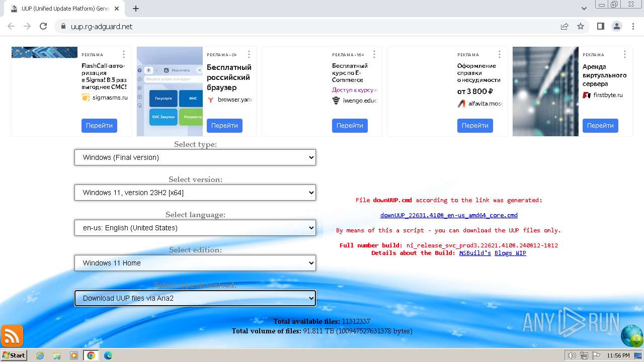Image resolution: width=644 pixels, height=362 pixels.
Task: Click Перейти on the iwengo E-Commerce ad
Action: tap(350, 126)
